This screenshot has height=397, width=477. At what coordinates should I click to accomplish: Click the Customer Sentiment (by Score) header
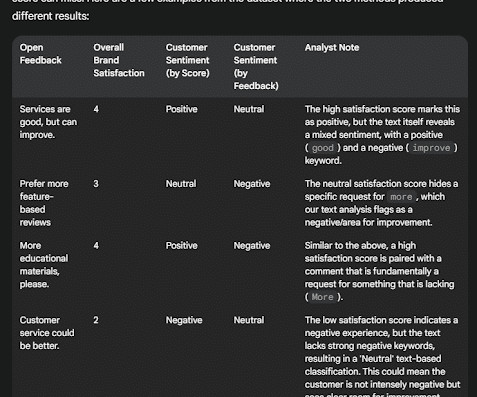(x=188, y=60)
